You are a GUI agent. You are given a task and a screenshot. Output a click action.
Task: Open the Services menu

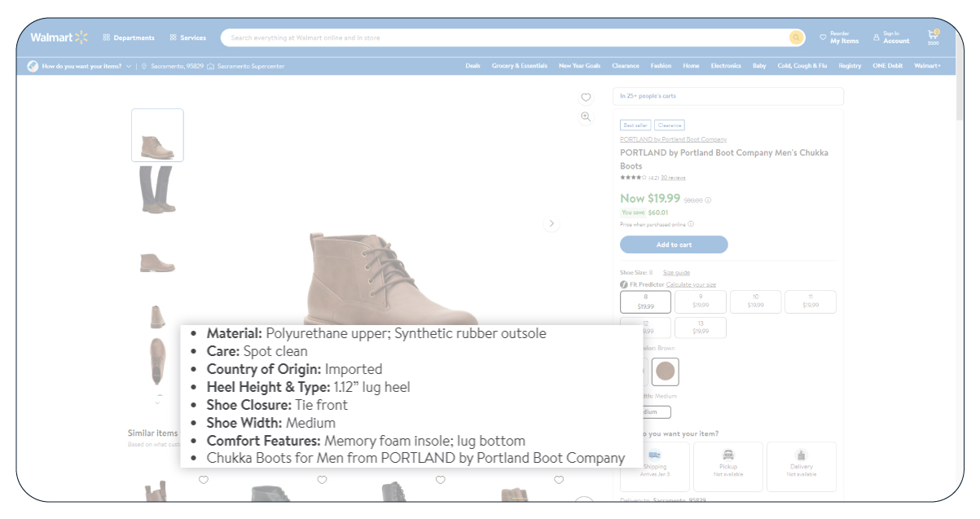point(188,37)
